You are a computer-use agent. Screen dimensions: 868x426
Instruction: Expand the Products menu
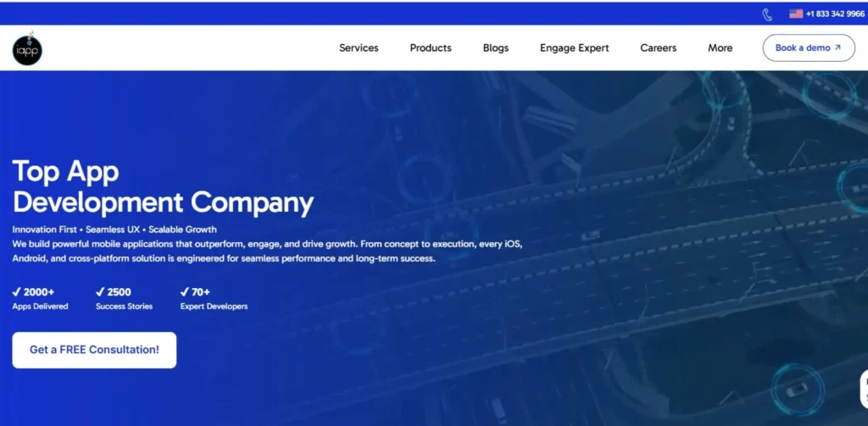pos(431,48)
